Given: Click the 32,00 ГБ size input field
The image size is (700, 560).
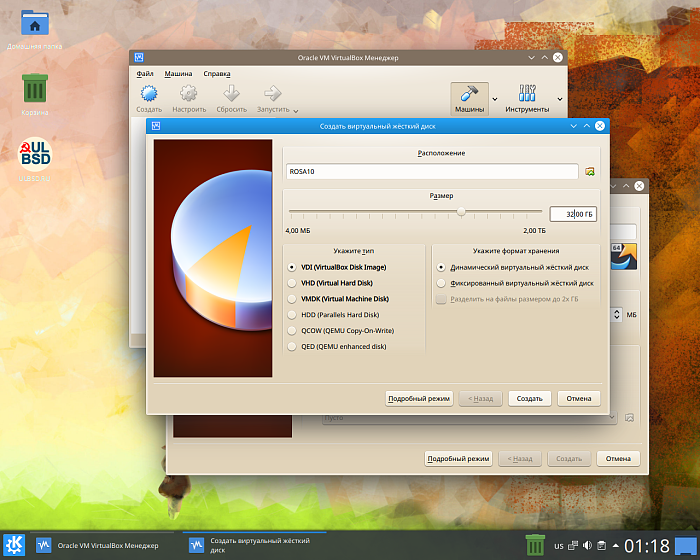Looking at the screenshot, I should [573, 214].
